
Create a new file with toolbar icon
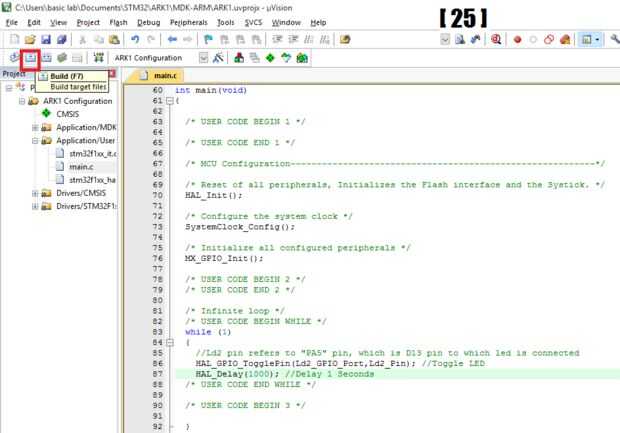(15, 39)
